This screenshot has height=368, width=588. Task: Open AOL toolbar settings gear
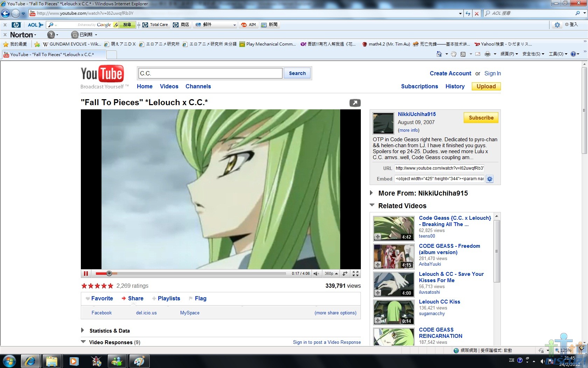coord(557,25)
